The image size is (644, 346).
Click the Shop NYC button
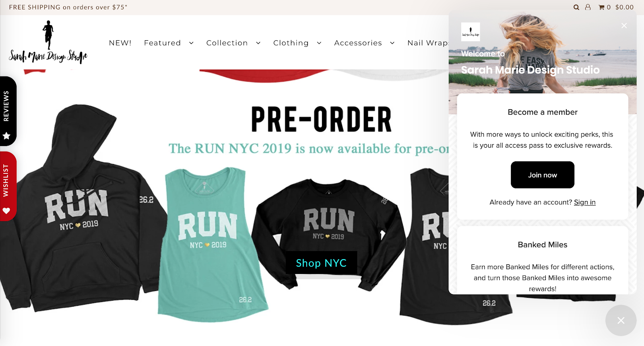pyautogui.click(x=321, y=263)
